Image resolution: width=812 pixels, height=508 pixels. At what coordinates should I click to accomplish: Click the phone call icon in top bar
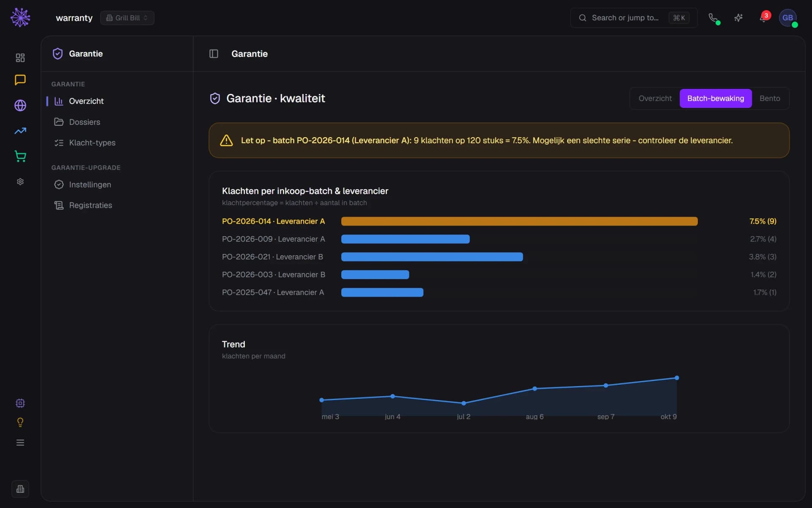tap(713, 18)
